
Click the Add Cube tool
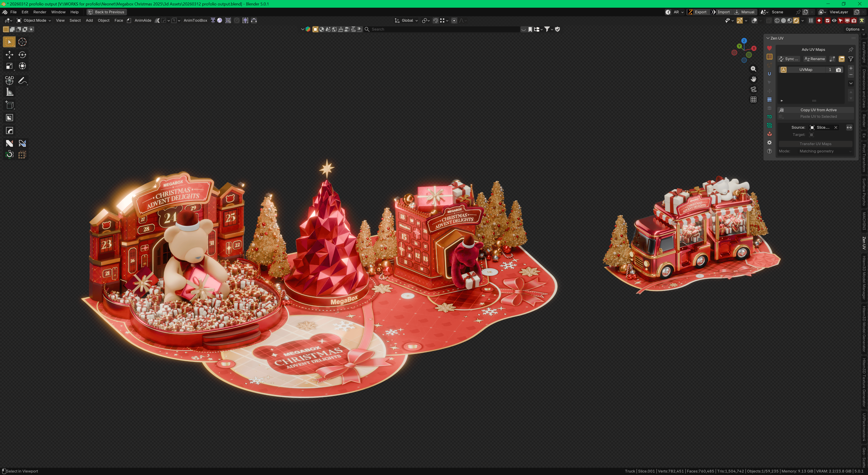click(9, 105)
